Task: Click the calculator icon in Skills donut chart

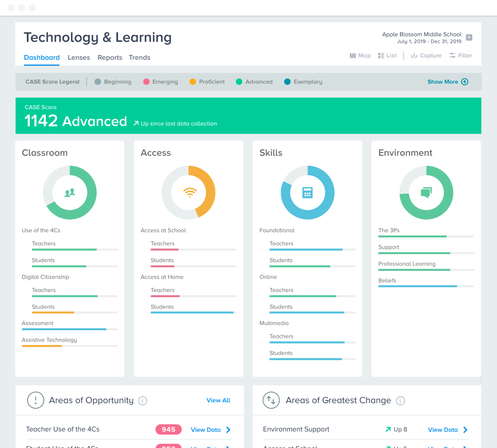Action: coord(308,193)
